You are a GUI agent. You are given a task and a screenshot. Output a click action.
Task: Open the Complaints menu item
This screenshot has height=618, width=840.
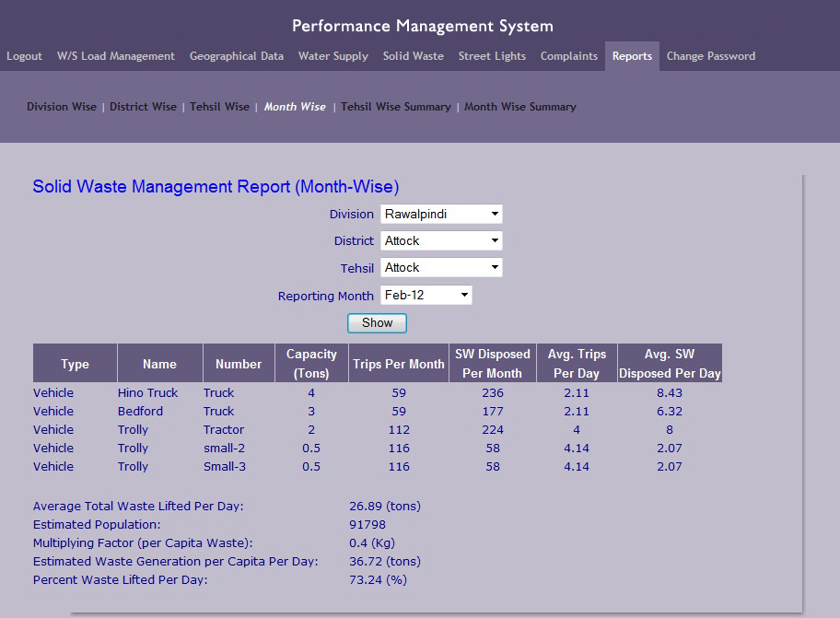click(x=569, y=56)
